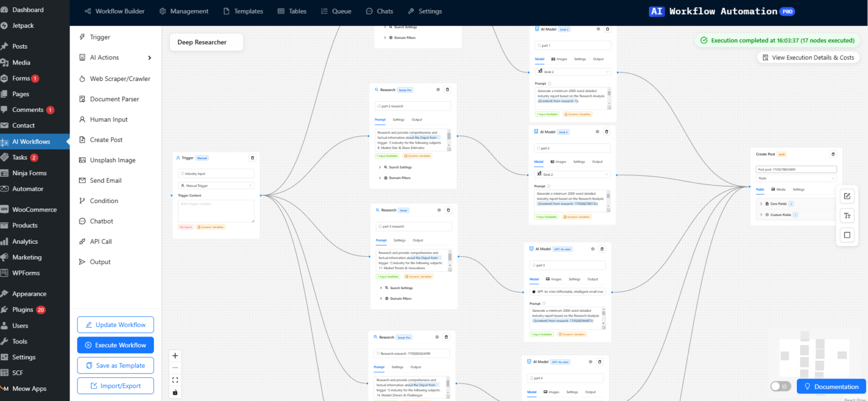Toggle the light/dark theme switch

pyautogui.click(x=781, y=386)
